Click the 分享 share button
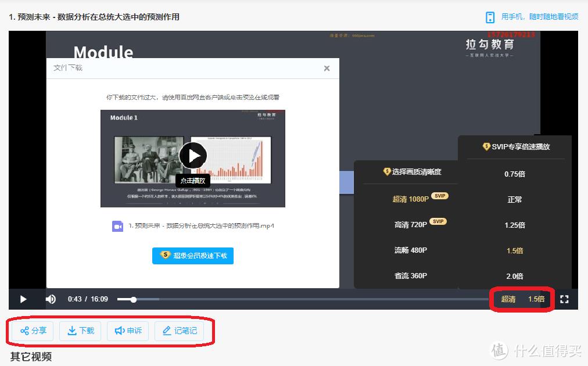Screen dimensions: 588x366 pos(33,331)
